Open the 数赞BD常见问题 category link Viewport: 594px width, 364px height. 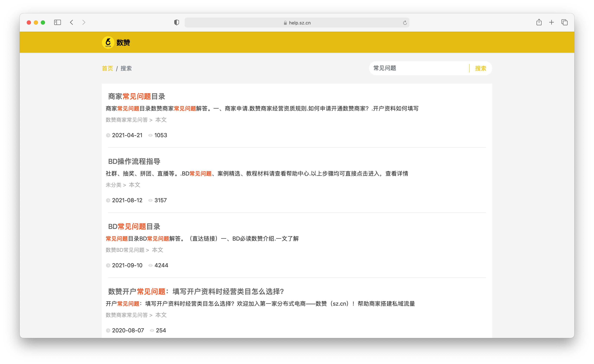click(125, 250)
